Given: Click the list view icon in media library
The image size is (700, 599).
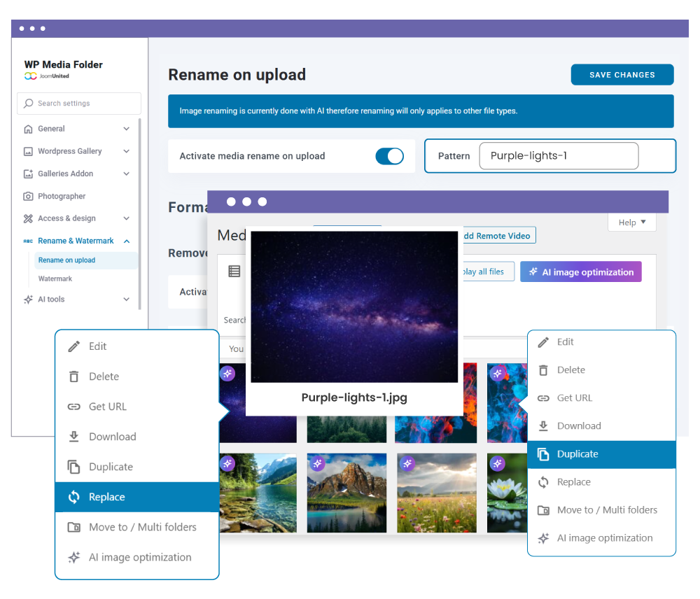Looking at the screenshot, I should 234,272.
